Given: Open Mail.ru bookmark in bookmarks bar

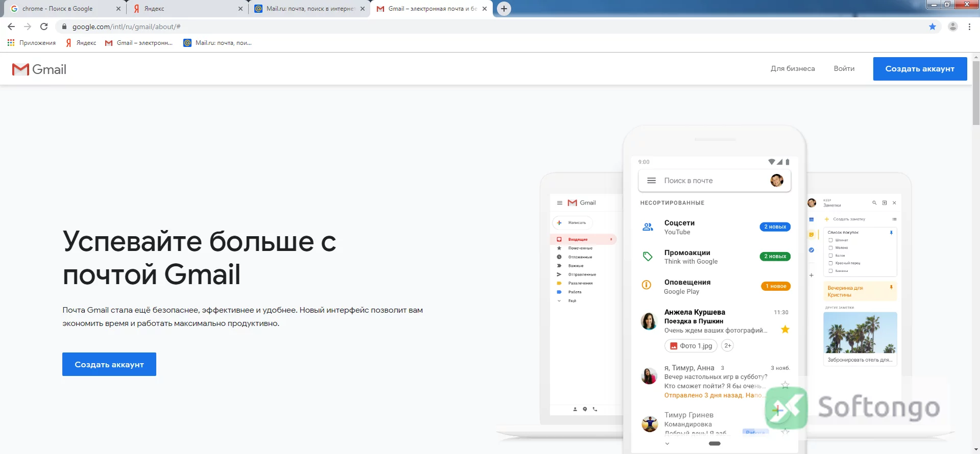Looking at the screenshot, I should (218, 43).
